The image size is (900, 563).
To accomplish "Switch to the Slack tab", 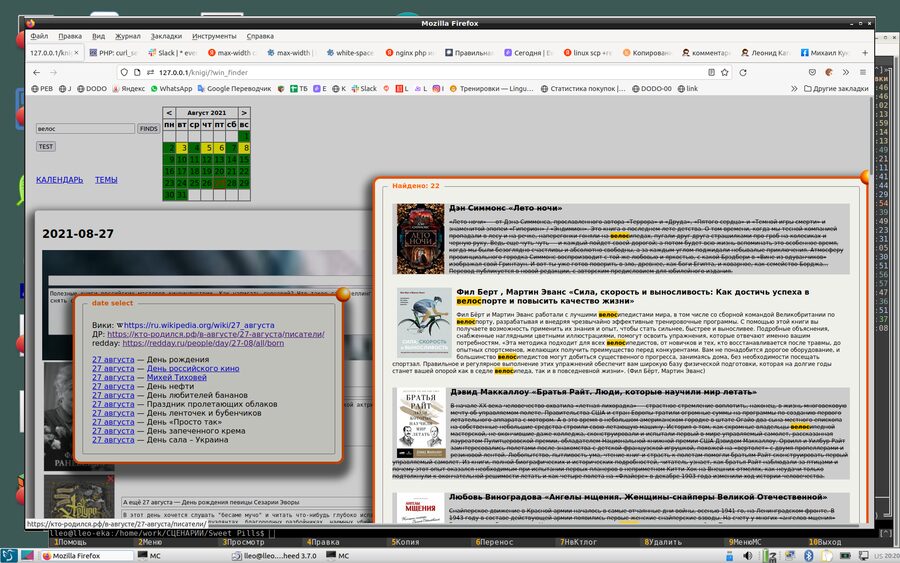I will [x=172, y=53].
